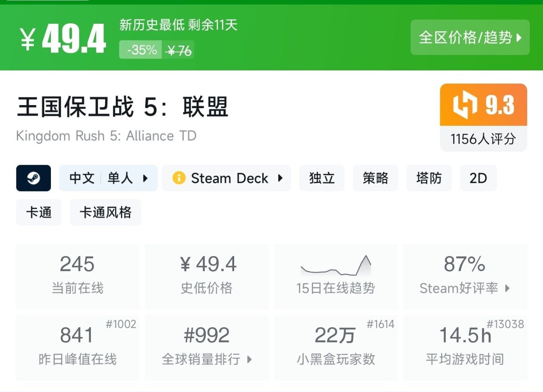543x392 pixels.
Task: Open 全区价格/趋势 regional price trends
Action: pyautogui.click(x=470, y=37)
